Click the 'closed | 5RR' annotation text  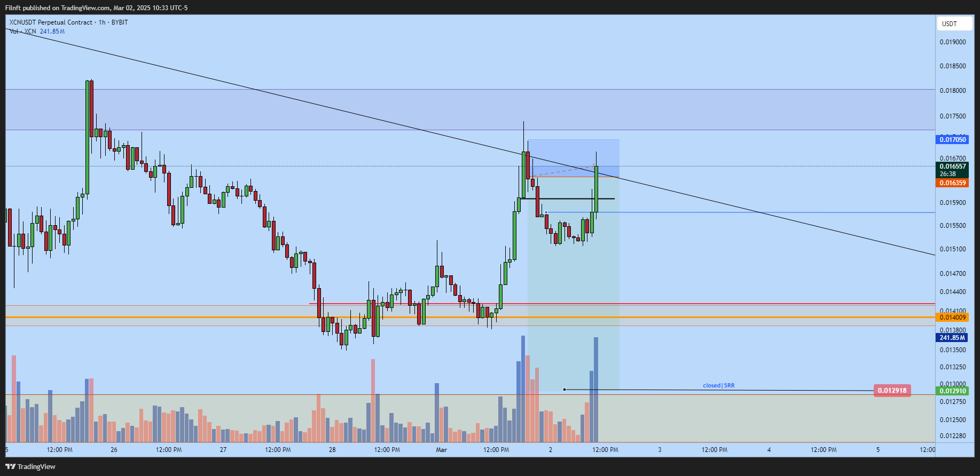pyautogui.click(x=718, y=385)
